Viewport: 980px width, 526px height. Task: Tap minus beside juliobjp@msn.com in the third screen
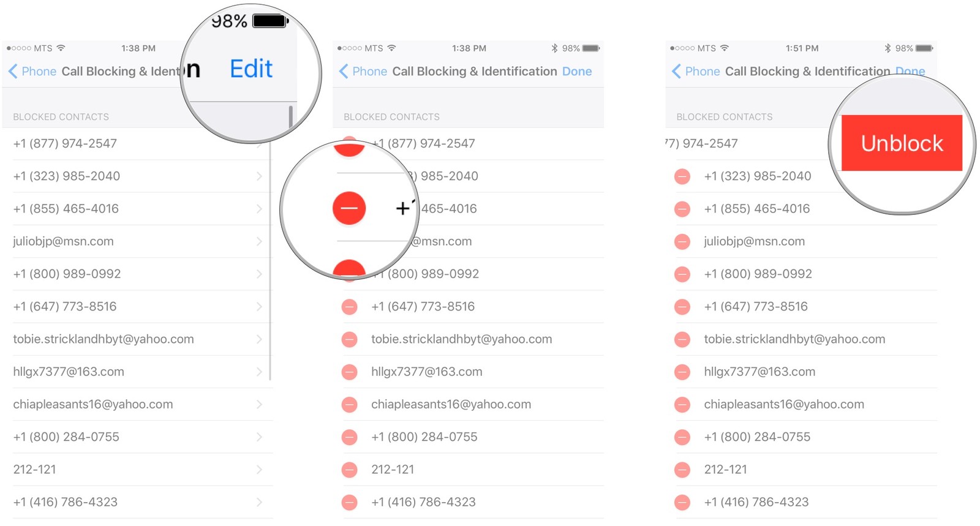(x=682, y=242)
